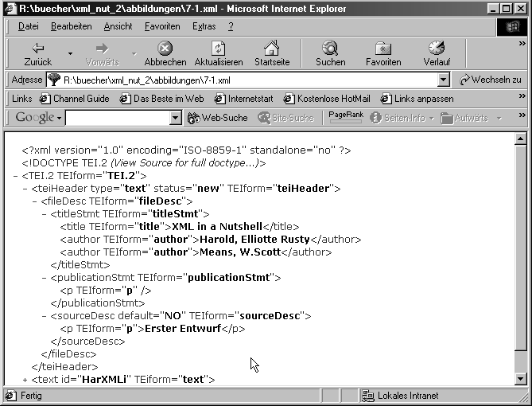Go to Startseite home icon

pos(272,49)
